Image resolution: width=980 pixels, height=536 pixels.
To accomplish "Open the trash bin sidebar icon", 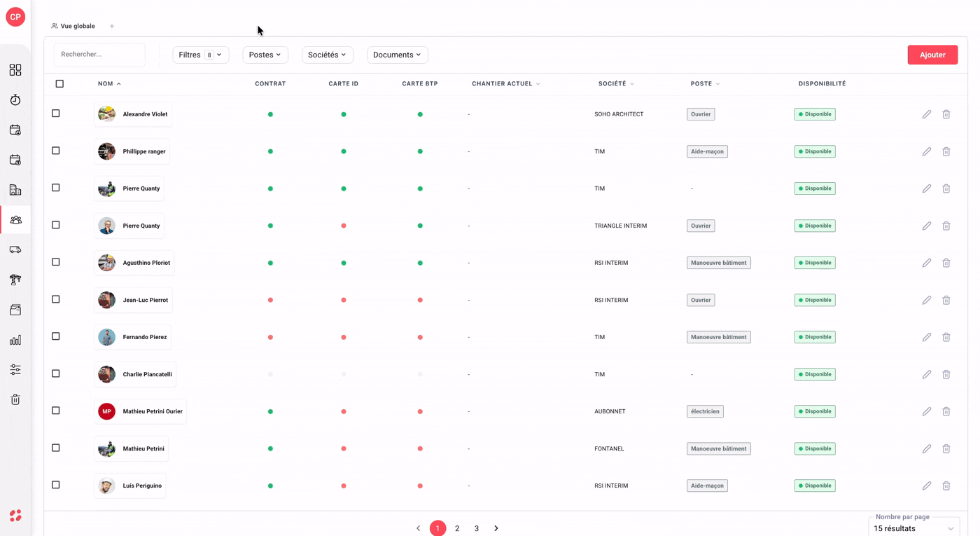I will (15, 399).
